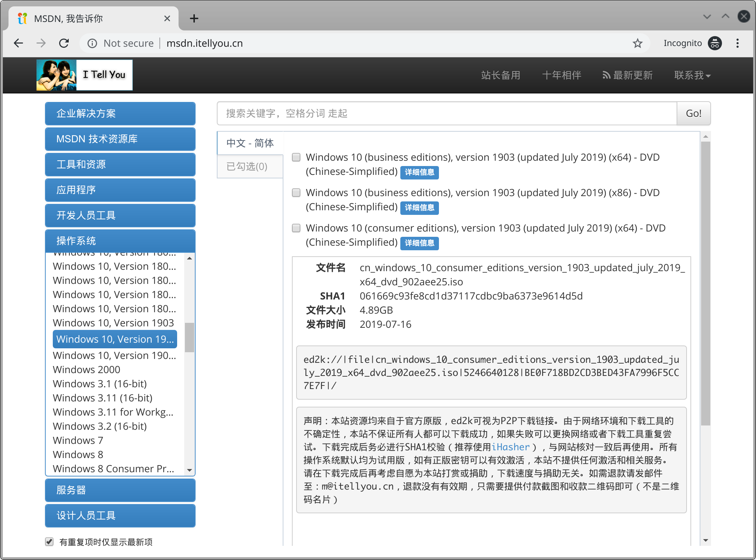Click the browser forward arrow
756x560 pixels.
coord(41,43)
